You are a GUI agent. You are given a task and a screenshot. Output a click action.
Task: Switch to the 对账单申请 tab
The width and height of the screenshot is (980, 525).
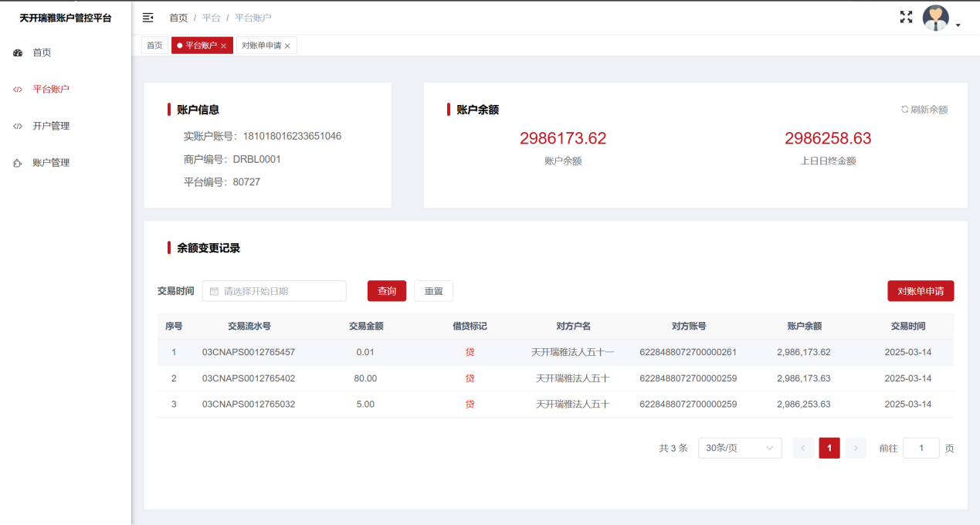261,46
